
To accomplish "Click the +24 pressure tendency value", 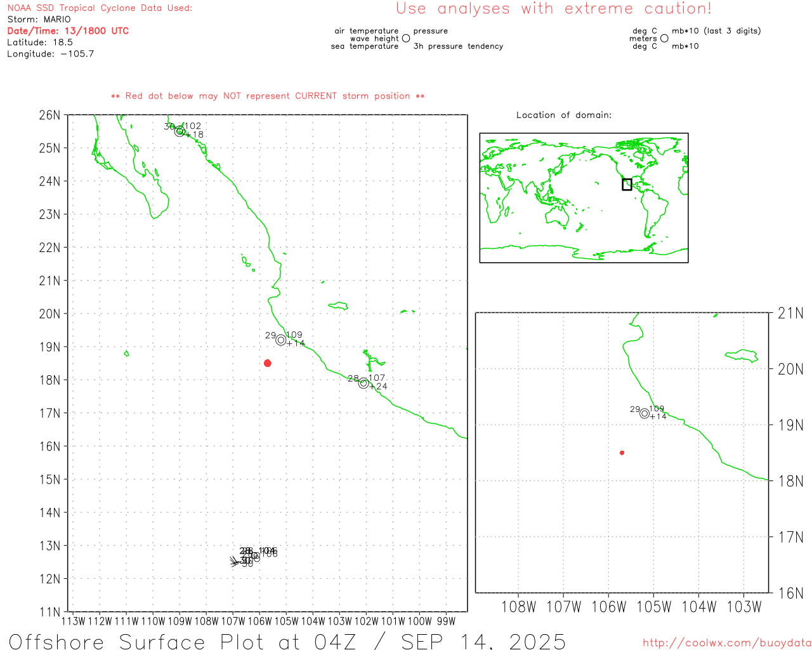I will pyautogui.click(x=378, y=386).
